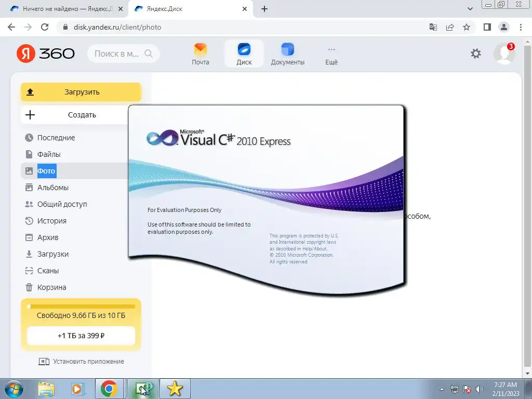Image resolution: width=532 pixels, height=399 pixels.
Task: Open Chrome profile icon
Action: pyautogui.click(x=504, y=27)
